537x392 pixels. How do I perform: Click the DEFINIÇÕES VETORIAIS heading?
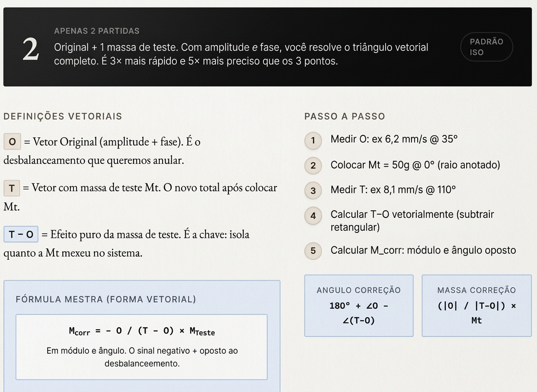63,116
